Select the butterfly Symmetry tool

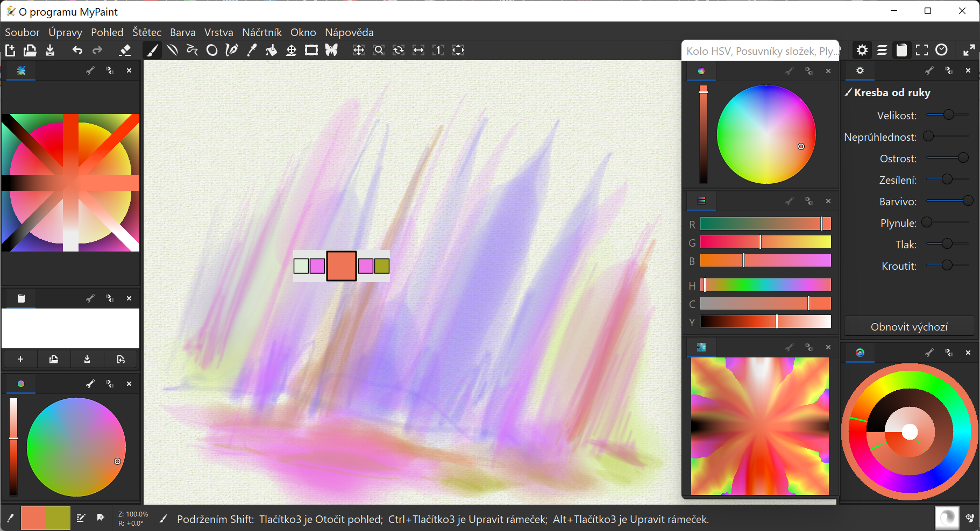[331, 51]
